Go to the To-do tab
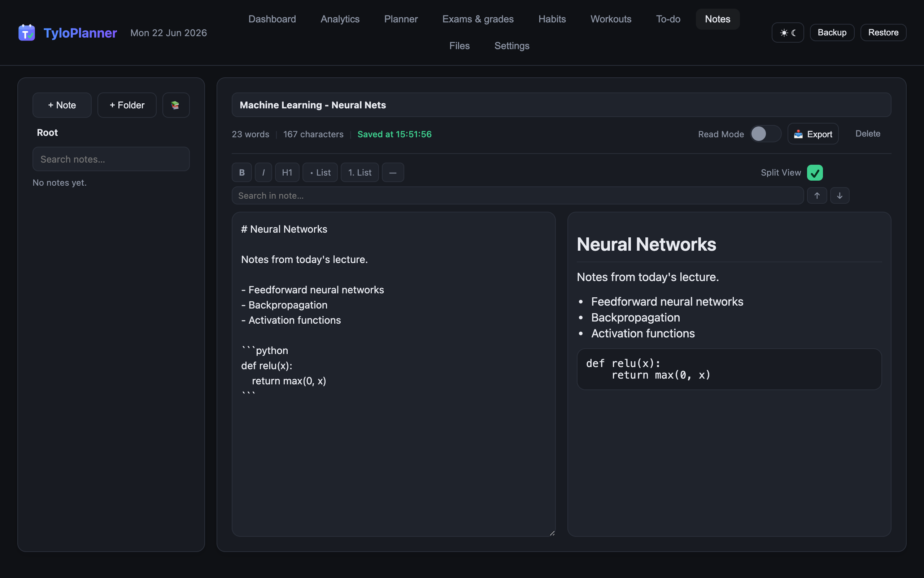This screenshot has height=578, width=924. [x=668, y=19]
